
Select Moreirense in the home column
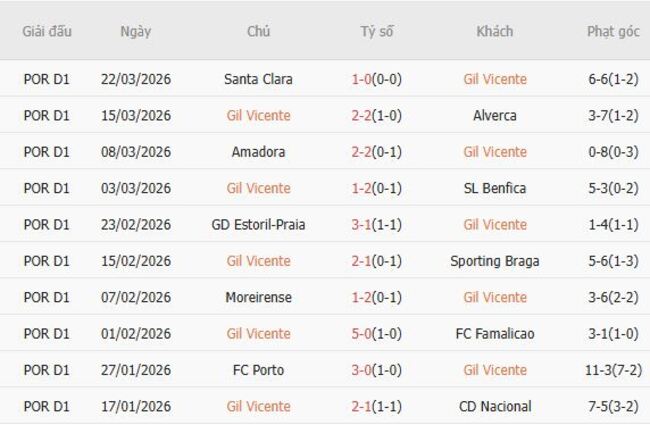tap(258, 297)
